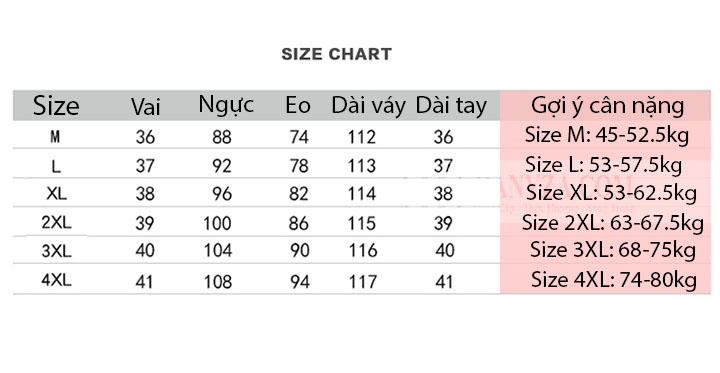The height and width of the screenshot is (373, 720).
Task: Click the SIZE CHART title
Action: tap(337, 54)
